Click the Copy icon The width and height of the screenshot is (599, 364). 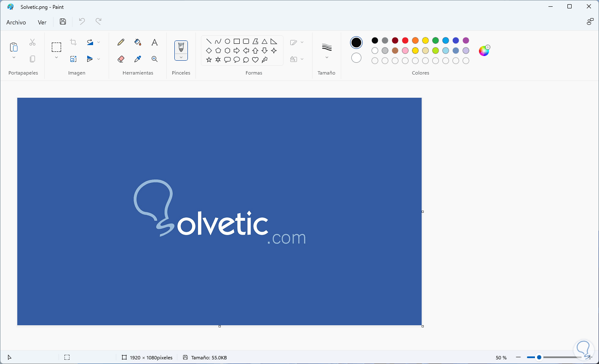click(32, 59)
